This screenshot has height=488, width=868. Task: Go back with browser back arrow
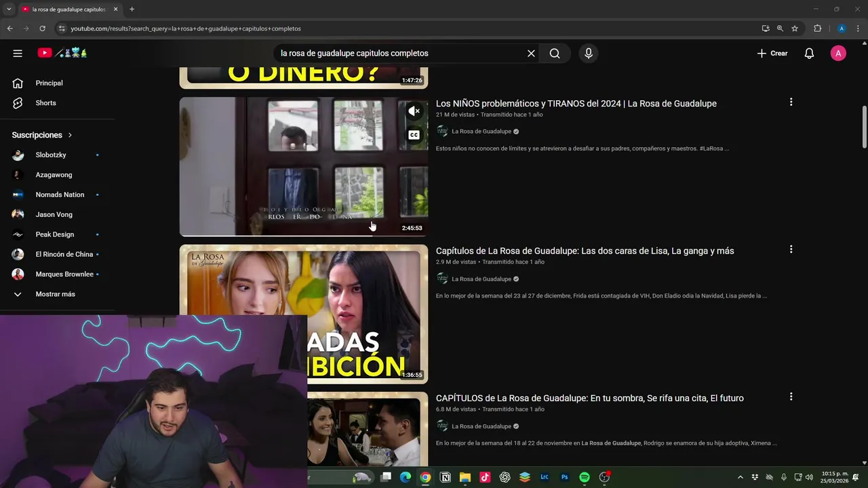coord(9,28)
